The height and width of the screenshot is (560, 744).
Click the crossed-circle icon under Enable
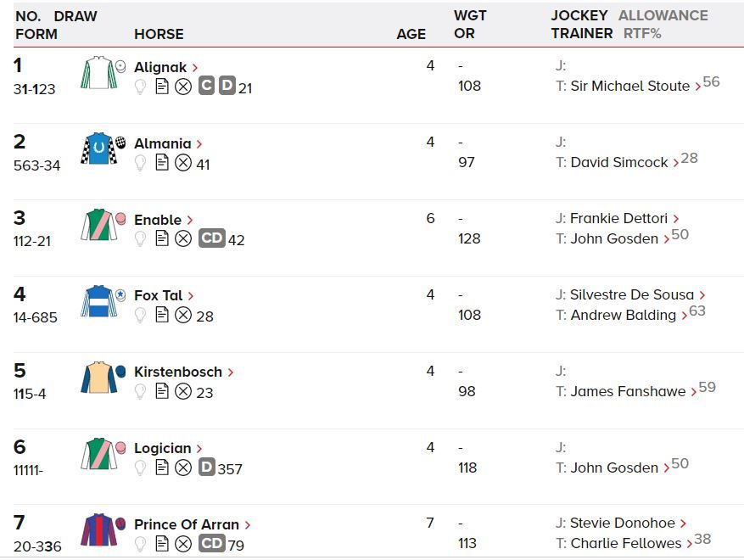(183, 239)
